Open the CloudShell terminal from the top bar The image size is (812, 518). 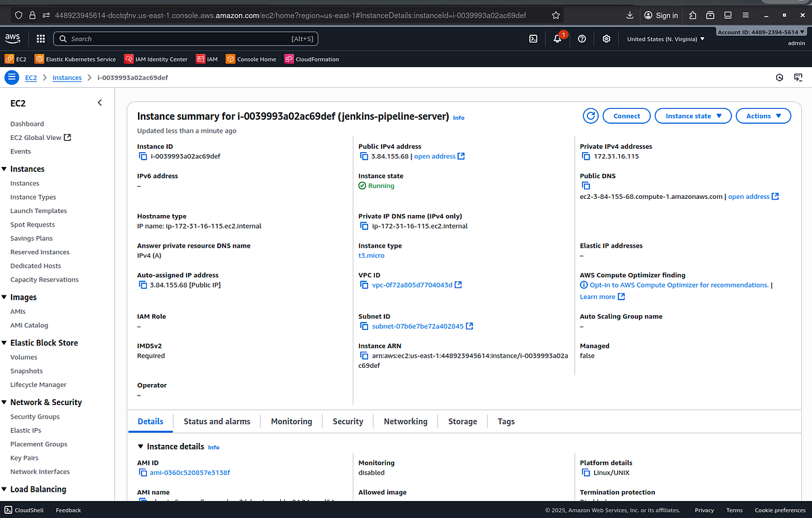coord(532,39)
